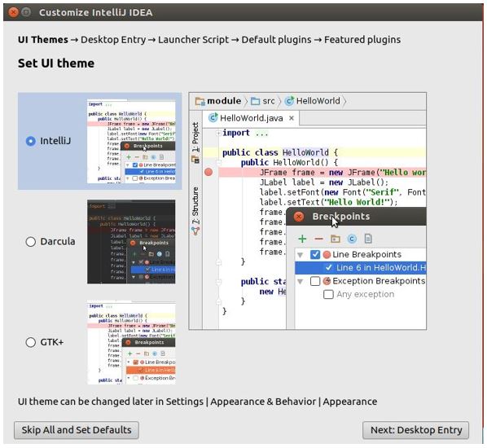The width and height of the screenshot is (487, 448).
Task: Click the group by class icon
Action: (x=352, y=239)
